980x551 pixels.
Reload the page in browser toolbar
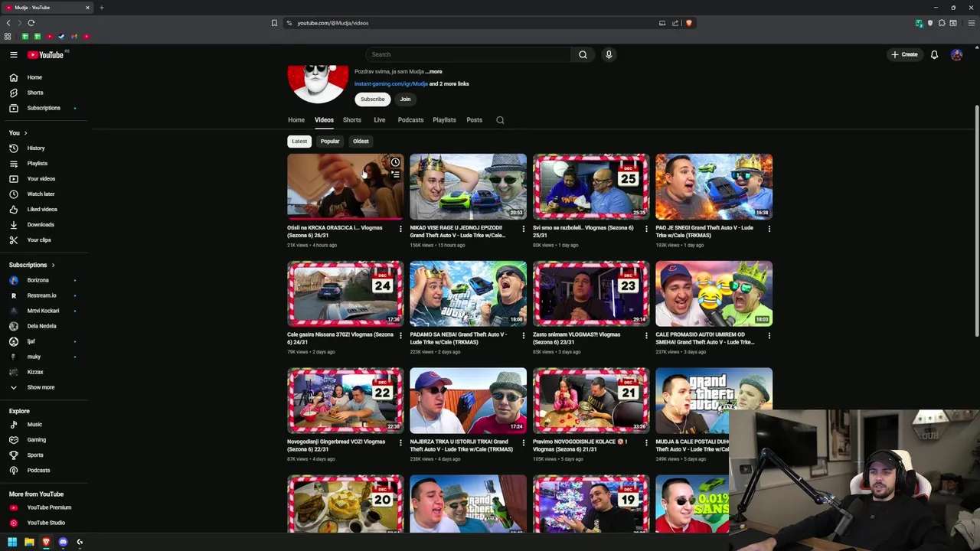[x=31, y=23]
